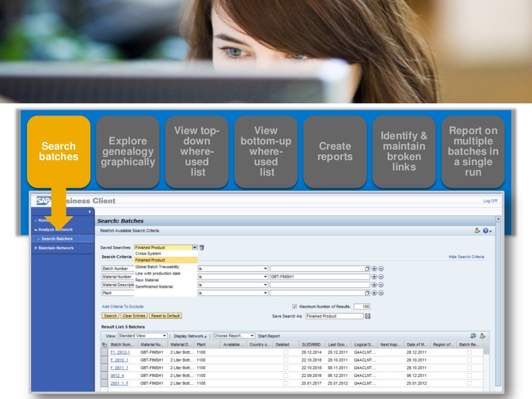Screen dimensions: 532x399
Task: Toggle Deleted checkbox for batch 0612_4
Action: [286, 376]
